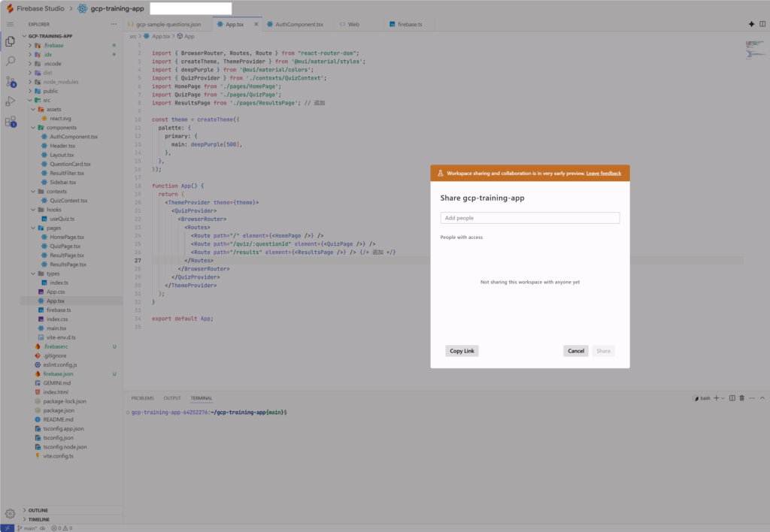770x532 pixels.
Task: Click the Copy Link button
Action: coord(462,351)
